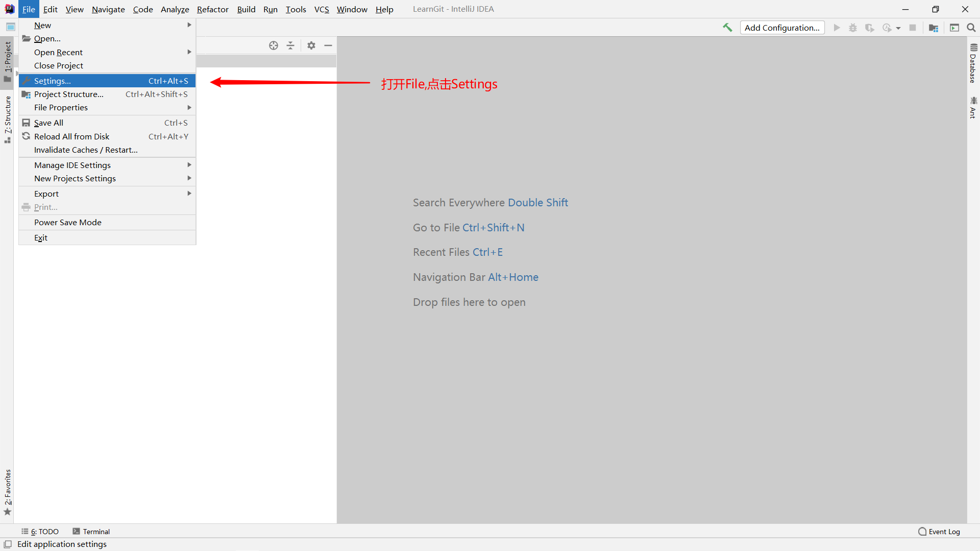Click the Run with Coverage icon
The image size is (980, 551).
[x=870, y=28]
